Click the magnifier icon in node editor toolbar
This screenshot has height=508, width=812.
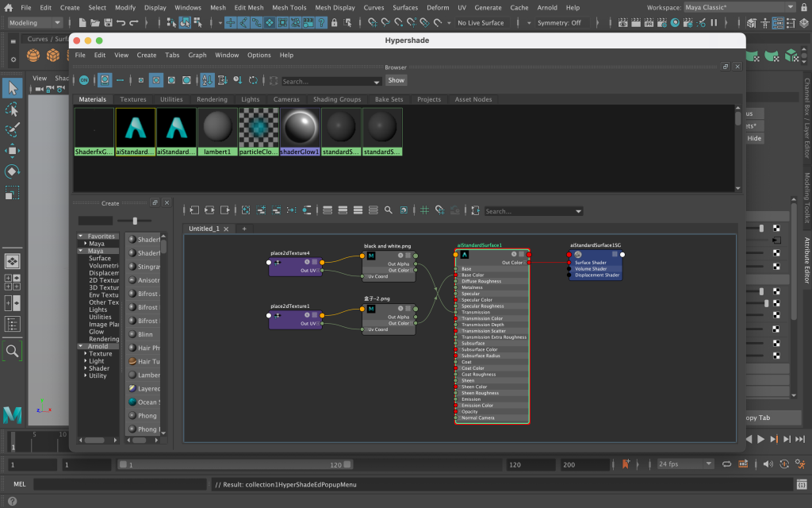(x=389, y=210)
